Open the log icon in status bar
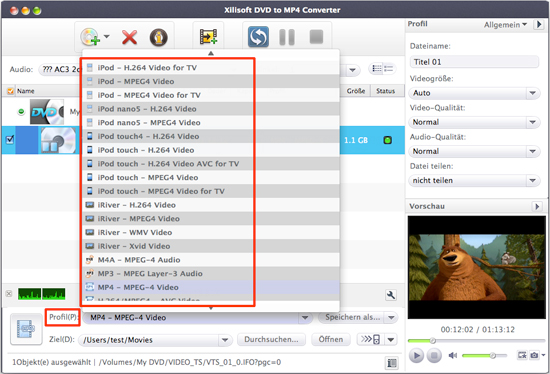This screenshot has height=374, width=550. [x=391, y=362]
